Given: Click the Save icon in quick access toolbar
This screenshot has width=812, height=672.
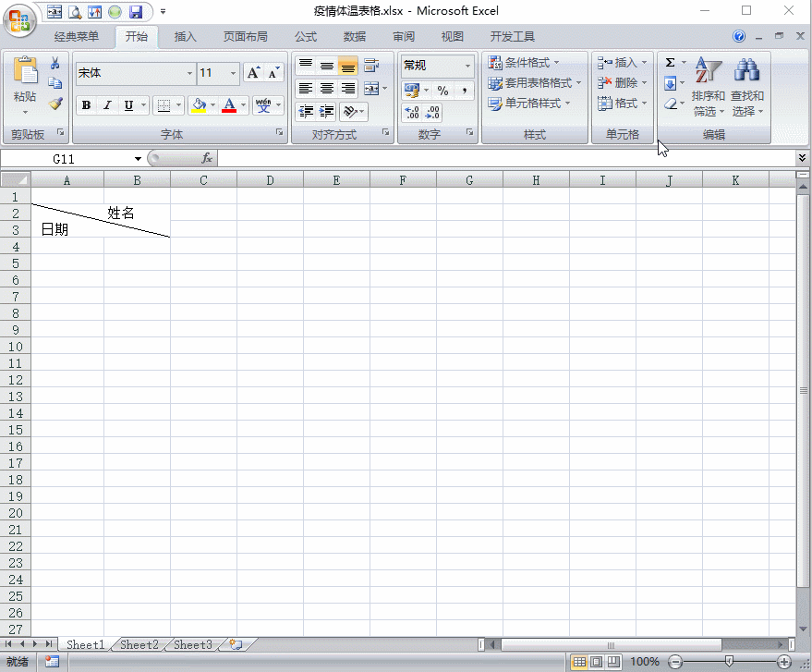Looking at the screenshot, I should (136, 12).
